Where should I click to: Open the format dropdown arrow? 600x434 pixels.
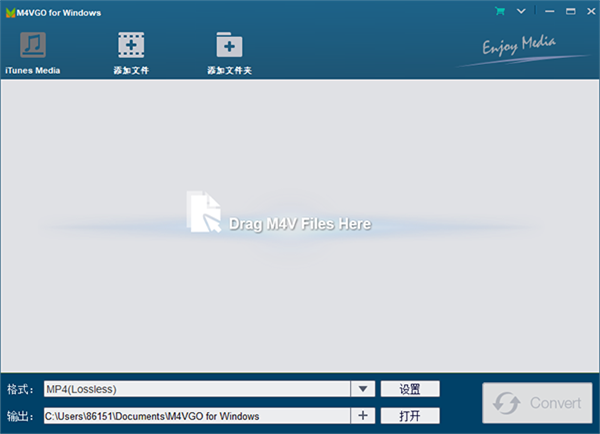(362, 389)
